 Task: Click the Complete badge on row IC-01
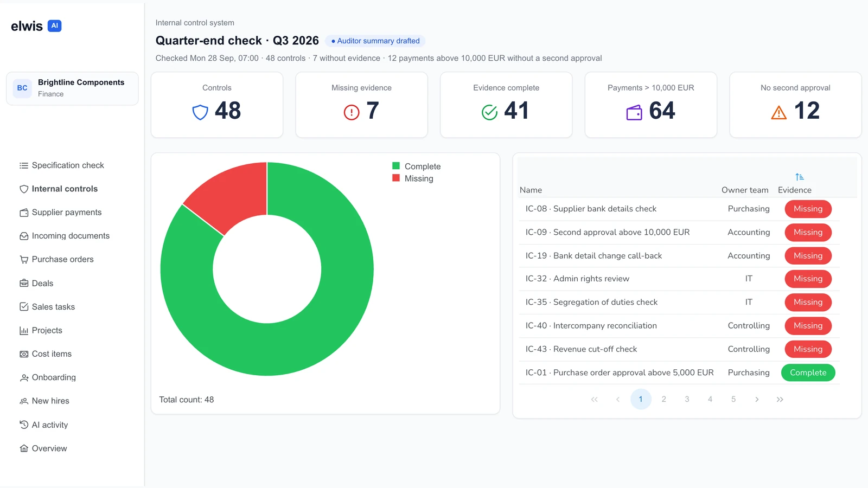[x=808, y=373]
